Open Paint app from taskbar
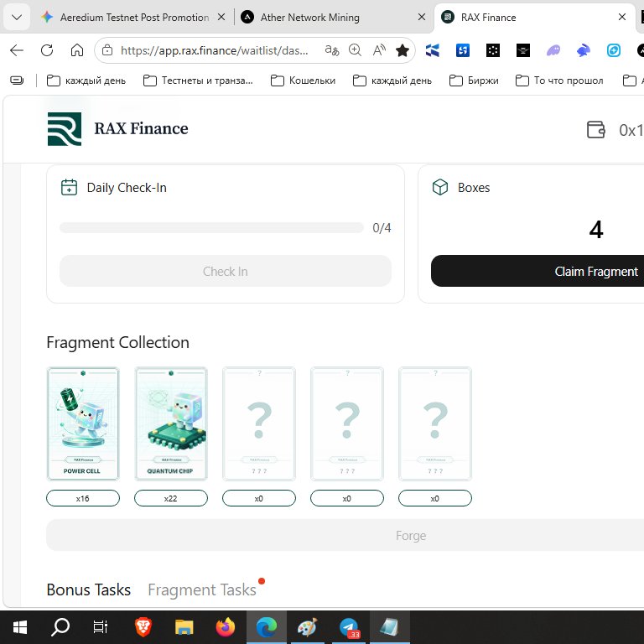Image resolution: width=644 pixels, height=644 pixels. pos(307,627)
